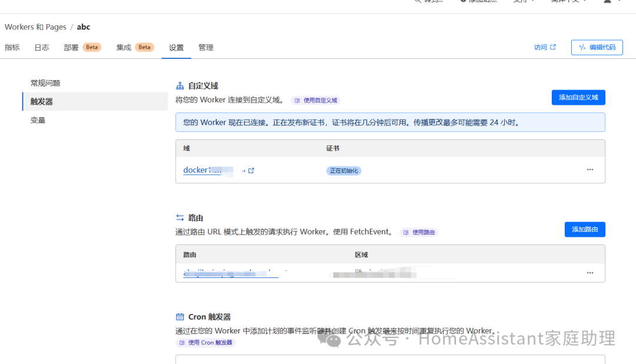Select 触发器 in the sidebar
The width and height of the screenshot is (636, 364).
(x=95, y=101)
